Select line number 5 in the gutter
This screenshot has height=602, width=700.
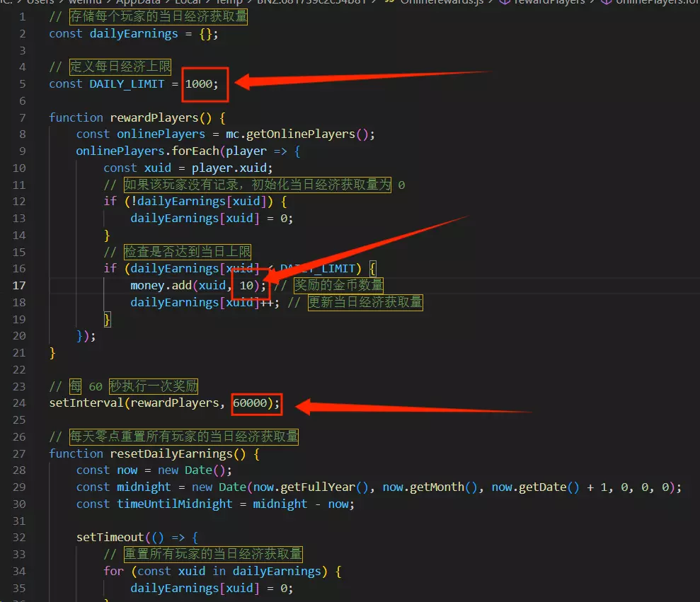(23, 84)
